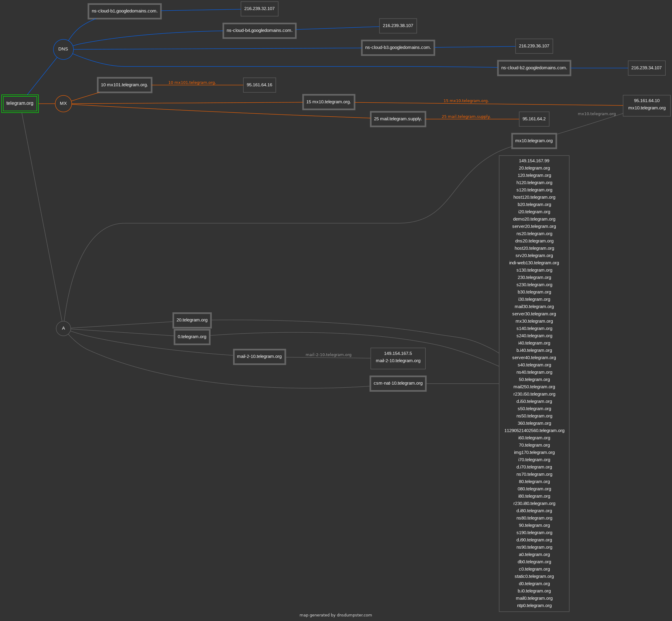Click the 25 mail.telegram.supply. node

(x=398, y=119)
